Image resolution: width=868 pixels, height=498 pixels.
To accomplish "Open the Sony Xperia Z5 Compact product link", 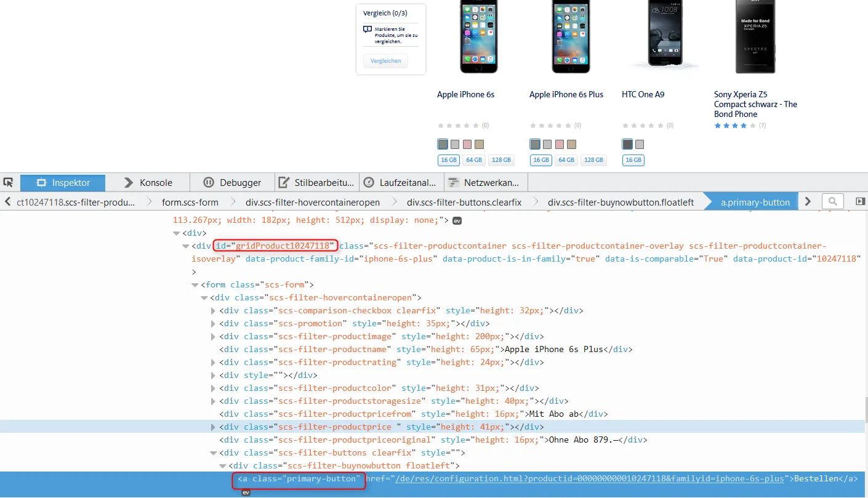I will (755, 104).
